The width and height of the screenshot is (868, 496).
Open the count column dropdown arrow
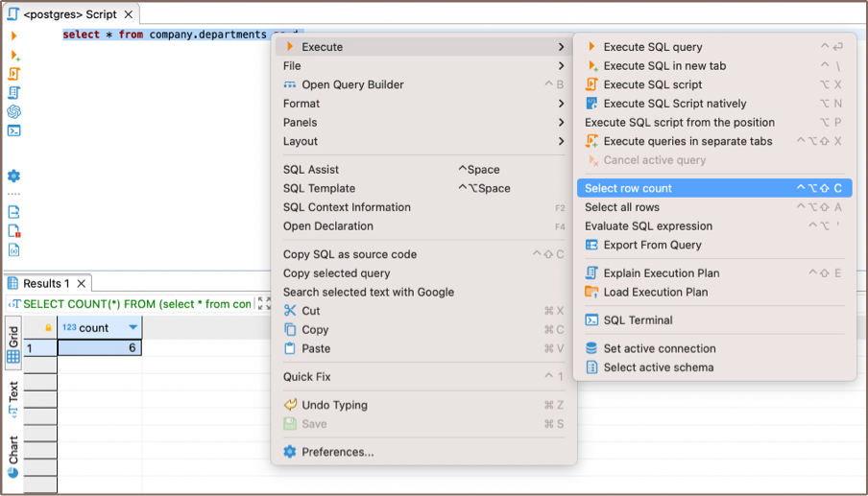tap(133, 328)
